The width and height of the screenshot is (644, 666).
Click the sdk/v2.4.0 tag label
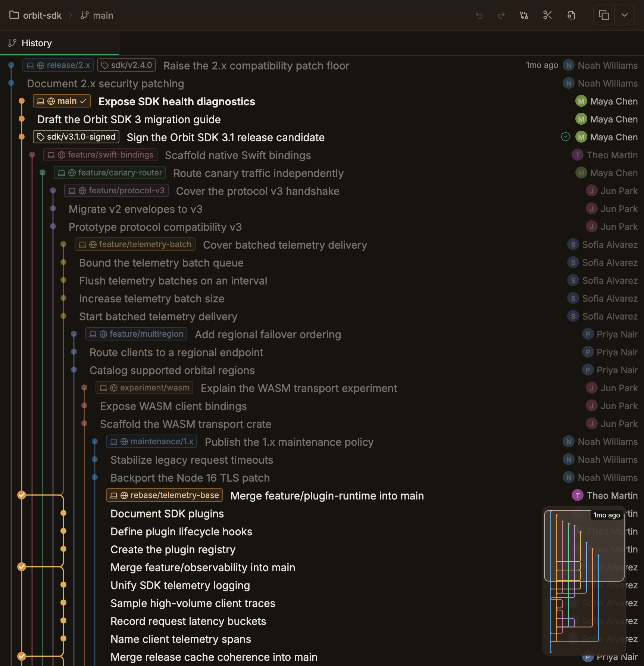coord(126,65)
